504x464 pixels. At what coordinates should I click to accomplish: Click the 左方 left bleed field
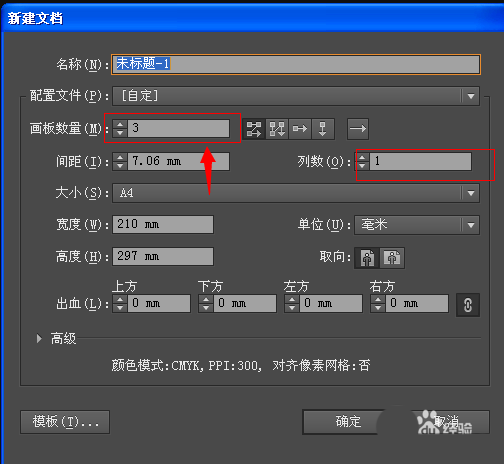331,303
